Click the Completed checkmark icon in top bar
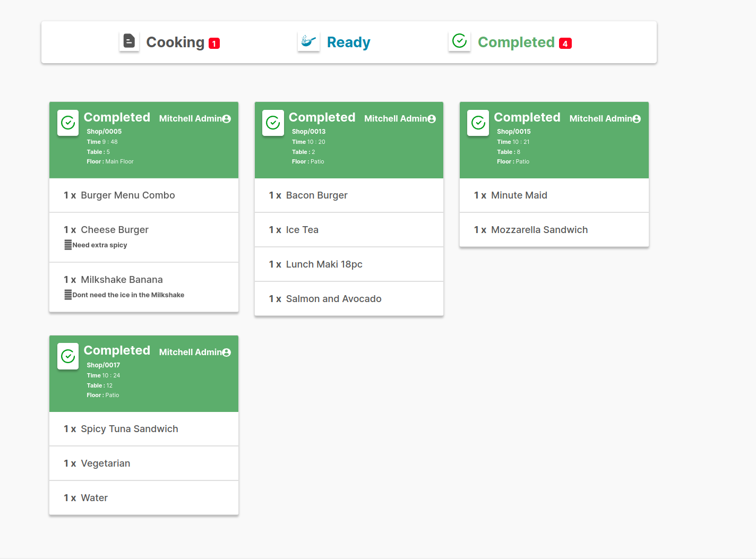Viewport: 756px width, 559px height. pos(460,41)
